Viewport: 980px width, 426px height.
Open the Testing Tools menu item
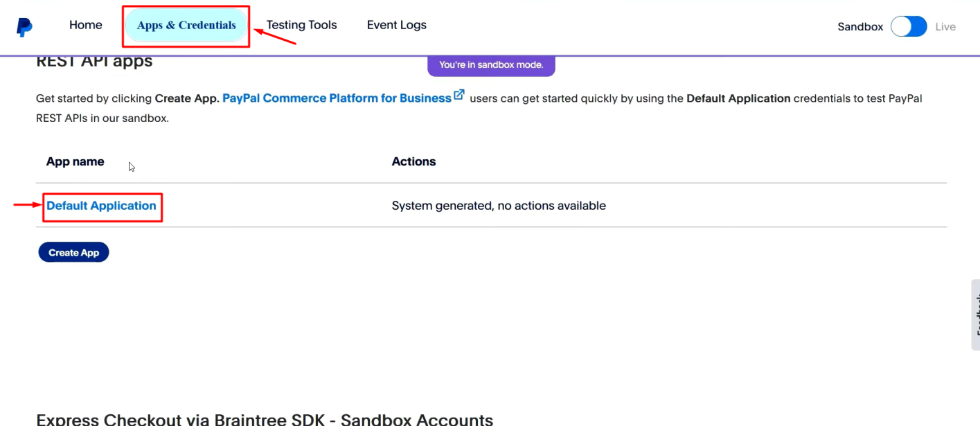[x=301, y=25]
